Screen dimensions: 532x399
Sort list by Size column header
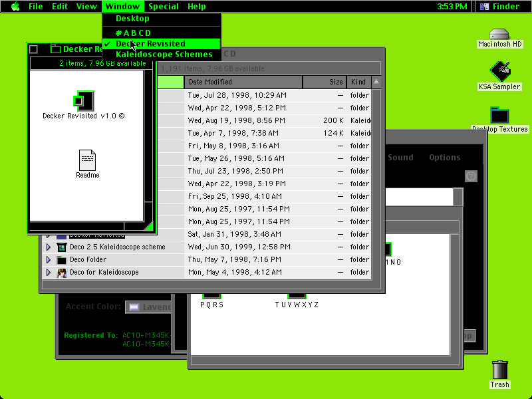pyautogui.click(x=325, y=82)
